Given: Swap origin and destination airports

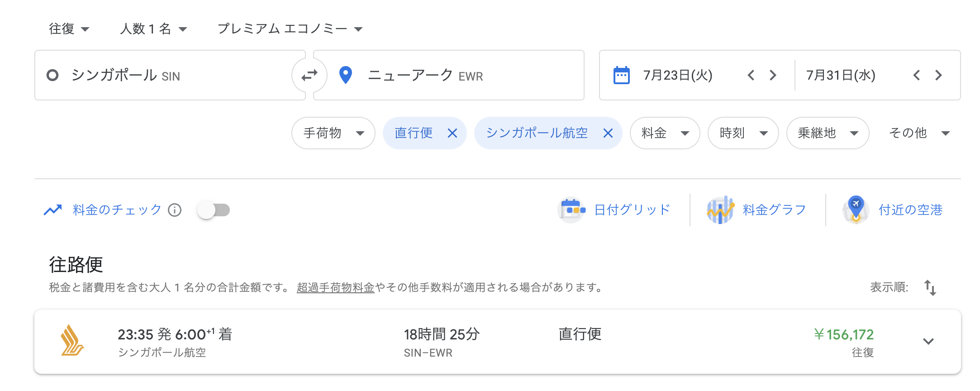Looking at the screenshot, I should point(309,75).
